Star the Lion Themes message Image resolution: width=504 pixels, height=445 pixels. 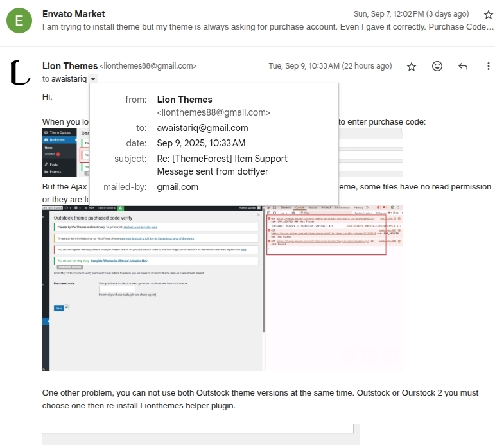tap(412, 66)
